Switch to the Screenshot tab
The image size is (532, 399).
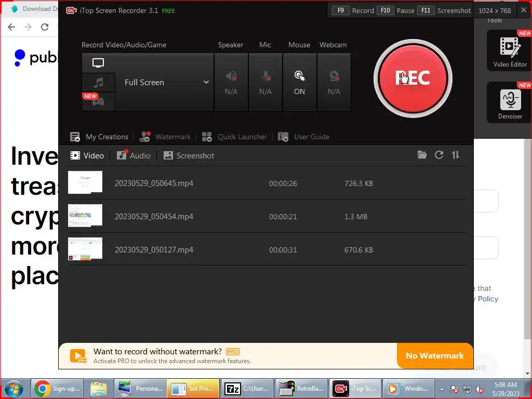pyautogui.click(x=189, y=156)
